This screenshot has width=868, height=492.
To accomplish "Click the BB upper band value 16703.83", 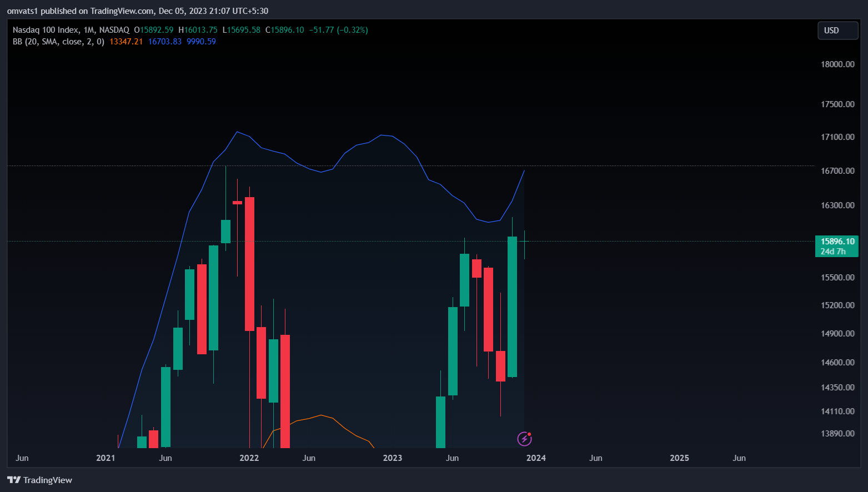I will click(165, 42).
